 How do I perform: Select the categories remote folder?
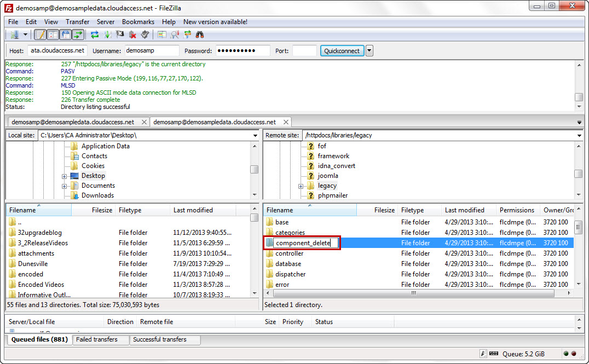(290, 233)
